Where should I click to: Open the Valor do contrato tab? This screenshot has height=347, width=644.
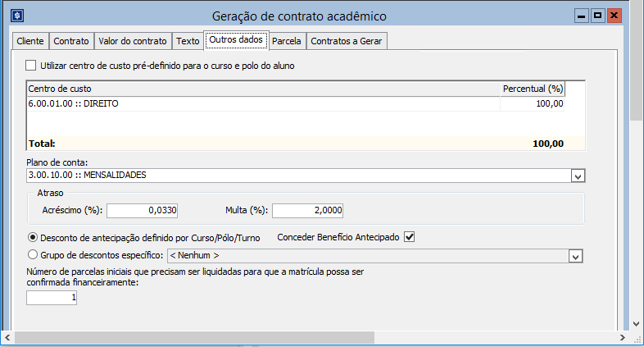[132, 40]
